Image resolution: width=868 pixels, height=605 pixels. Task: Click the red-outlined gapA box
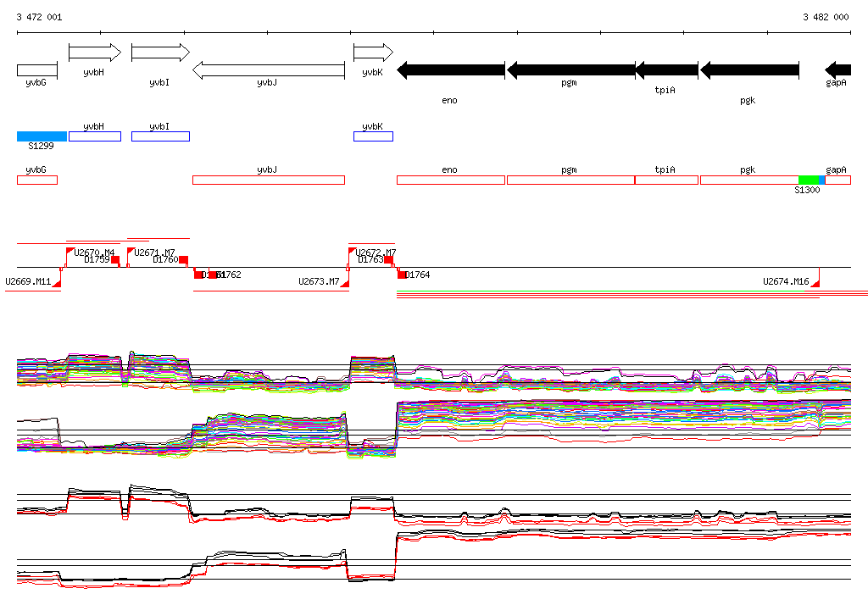[x=837, y=180]
